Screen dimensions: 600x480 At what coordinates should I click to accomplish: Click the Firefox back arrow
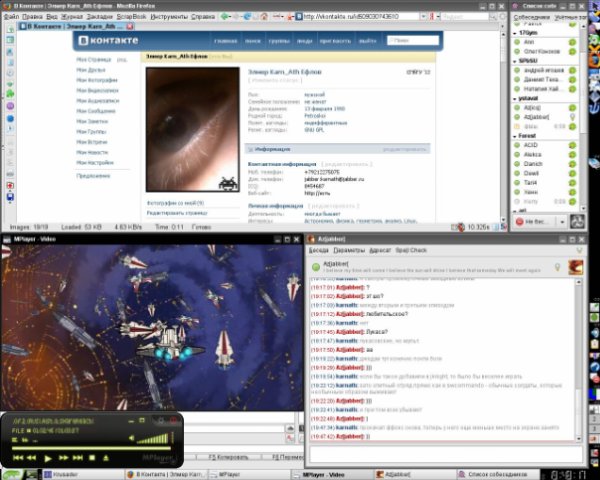click(225, 16)
